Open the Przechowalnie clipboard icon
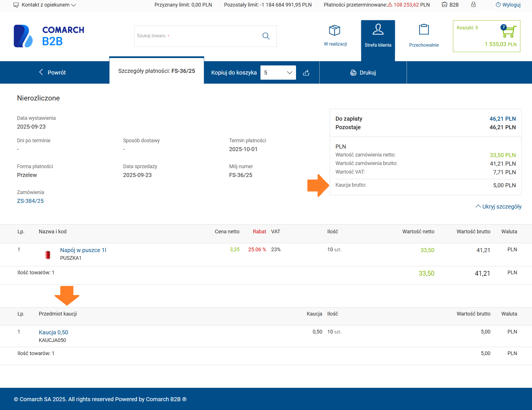The height and width of the screenshot is (410, 532). 424,30
